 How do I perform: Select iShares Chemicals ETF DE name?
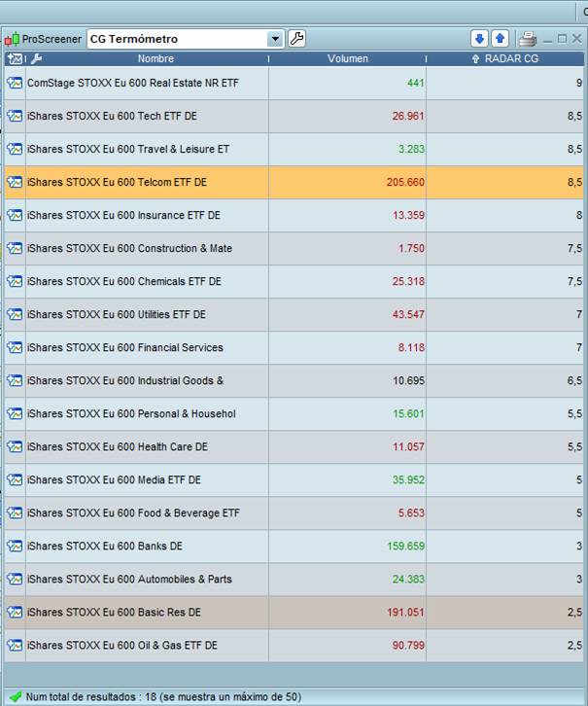(124, 281)
